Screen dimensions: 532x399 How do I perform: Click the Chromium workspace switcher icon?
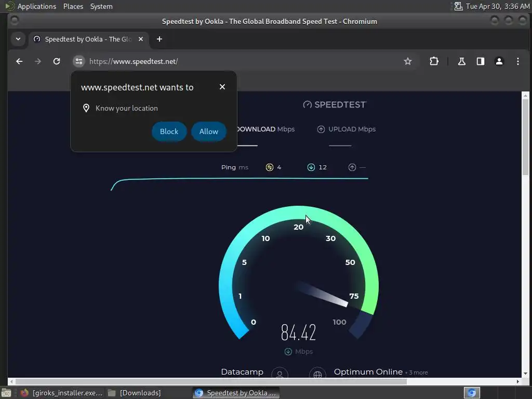point(472,393)
